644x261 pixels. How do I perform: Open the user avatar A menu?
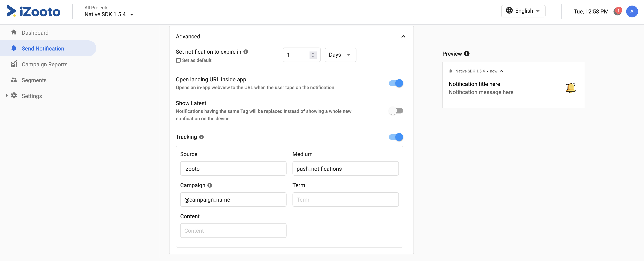[x=632, y=11]
